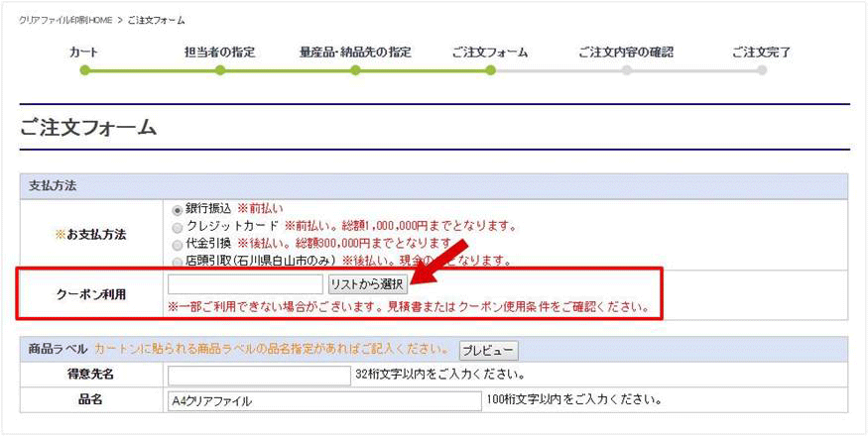Click the ご注文フォーム step label in progress bar
Image resolution: width=868 pixels, height=436 pixels.
(489, 53)
